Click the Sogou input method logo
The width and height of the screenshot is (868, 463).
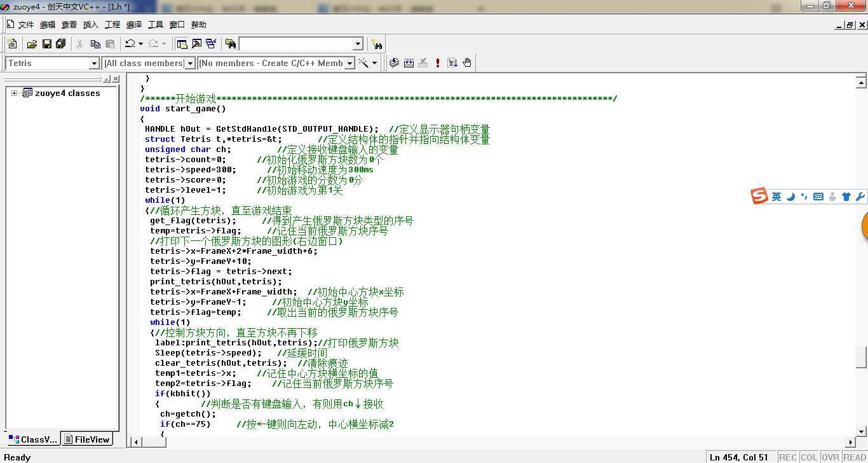(x=759, y=197)
